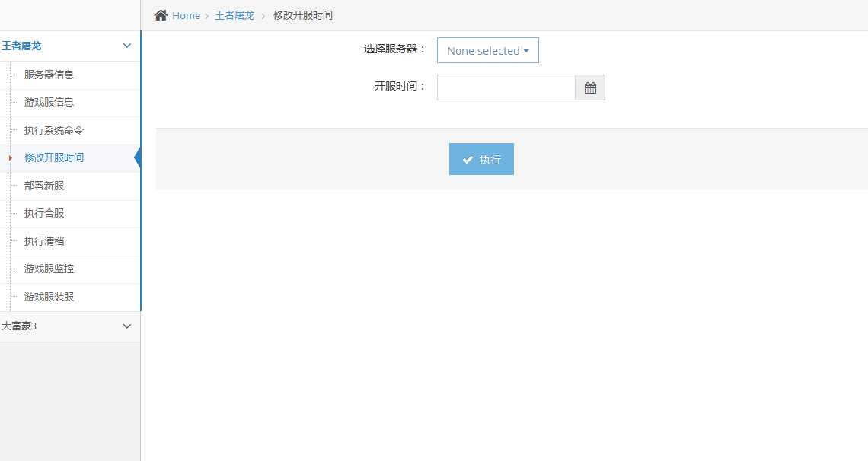Click the Home breadcrumb link

(x=186, y=14)
